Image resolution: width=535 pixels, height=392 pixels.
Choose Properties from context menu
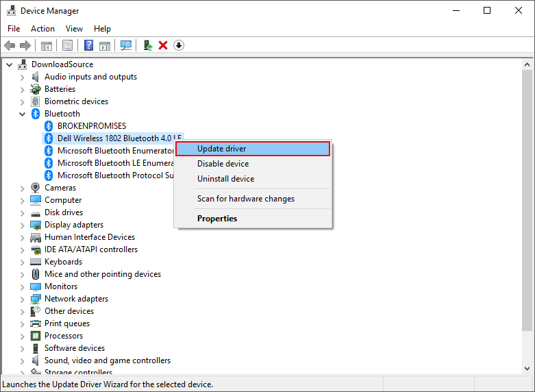pos(253,219)
